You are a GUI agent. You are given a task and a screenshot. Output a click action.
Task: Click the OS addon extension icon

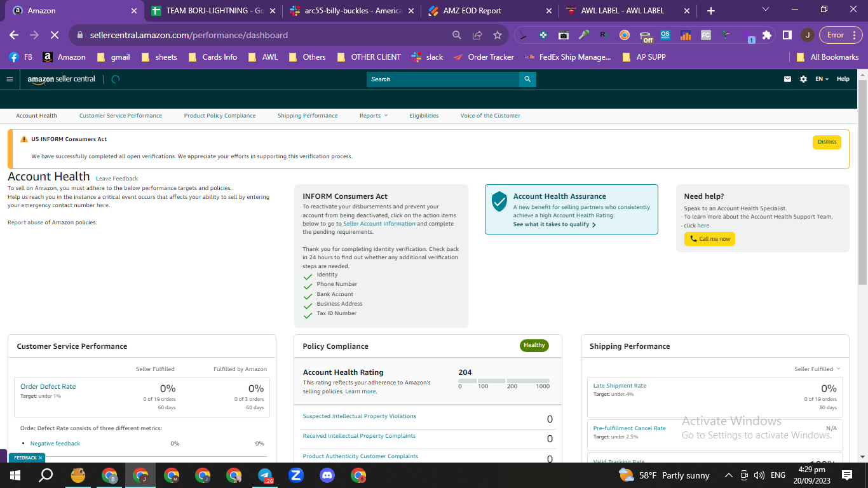(665, 35)
